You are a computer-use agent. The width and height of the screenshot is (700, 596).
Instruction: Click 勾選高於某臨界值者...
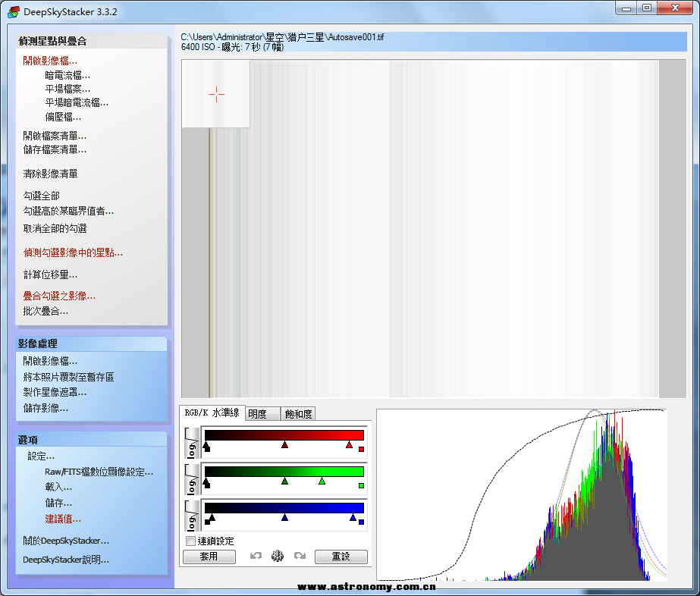(68, 211)
